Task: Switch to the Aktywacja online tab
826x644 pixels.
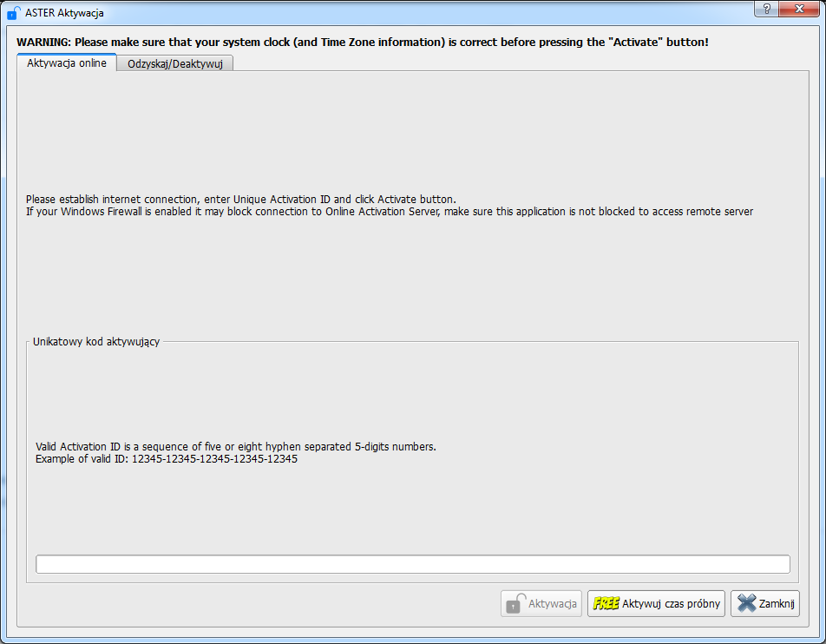Action: coord(67,62)
